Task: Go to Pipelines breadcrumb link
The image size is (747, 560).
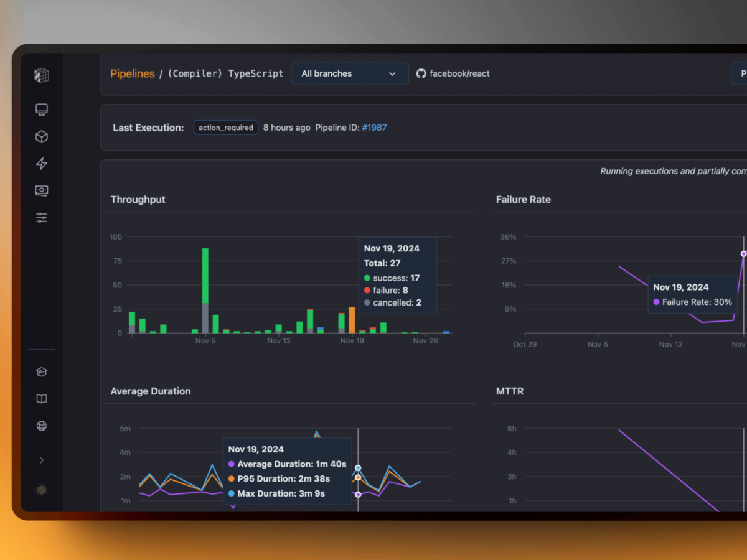Action: pyautogui.click(x=132, y=73)
